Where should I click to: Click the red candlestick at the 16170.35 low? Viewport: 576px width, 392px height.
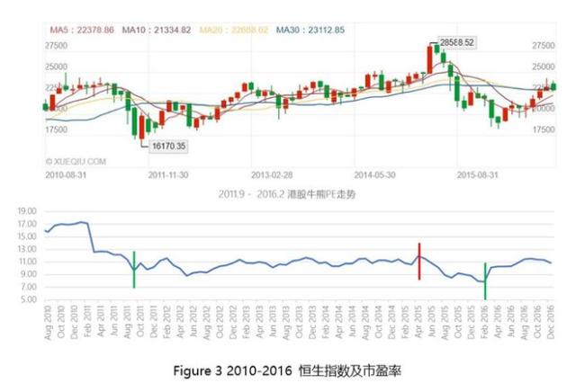click(x=142, y=128)
